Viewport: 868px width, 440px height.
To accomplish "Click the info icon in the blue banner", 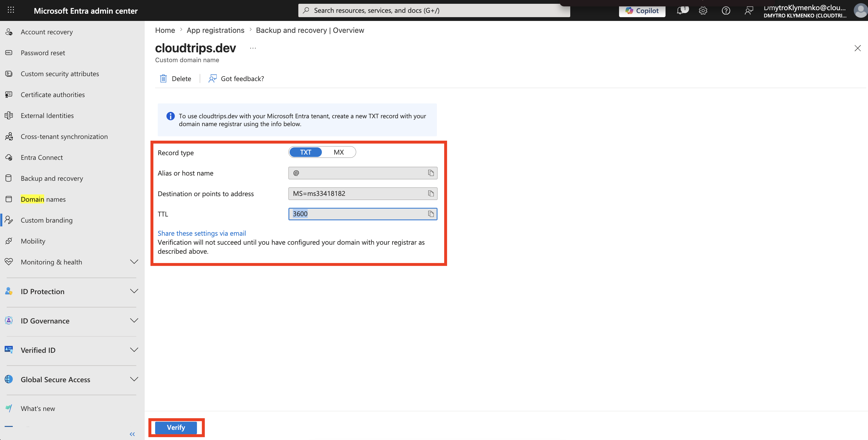I will click(171, 116).
